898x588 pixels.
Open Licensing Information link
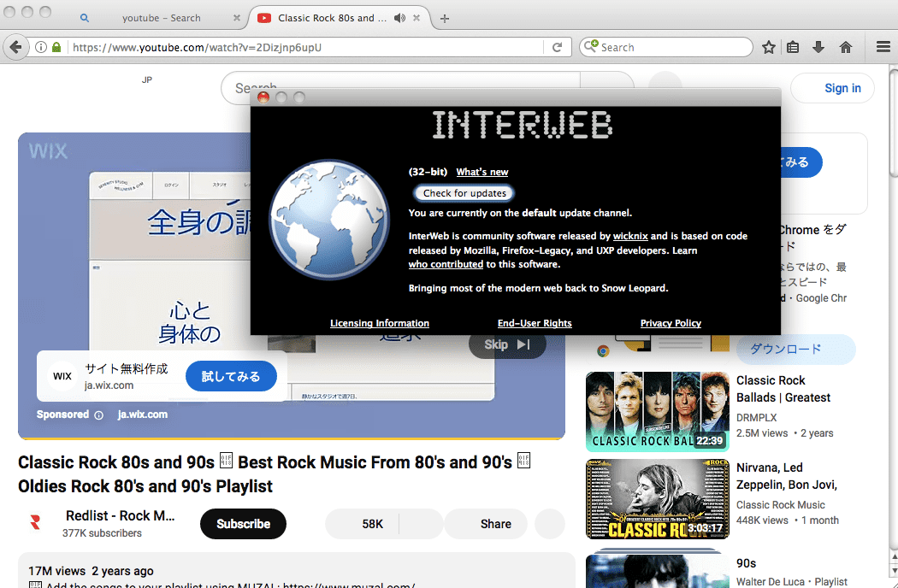pyautogui.click(x=380, y=323)
